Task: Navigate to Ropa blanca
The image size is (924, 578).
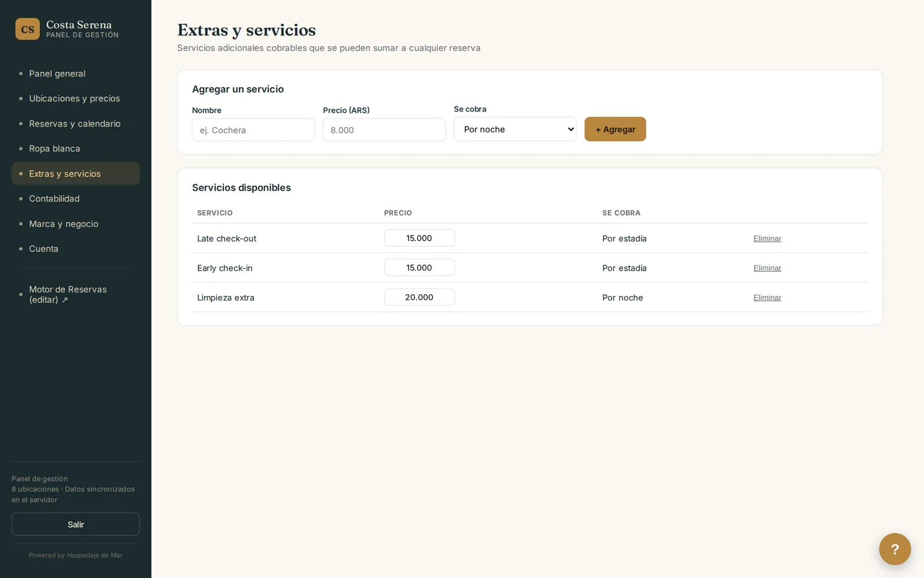Action: (76, 149)
